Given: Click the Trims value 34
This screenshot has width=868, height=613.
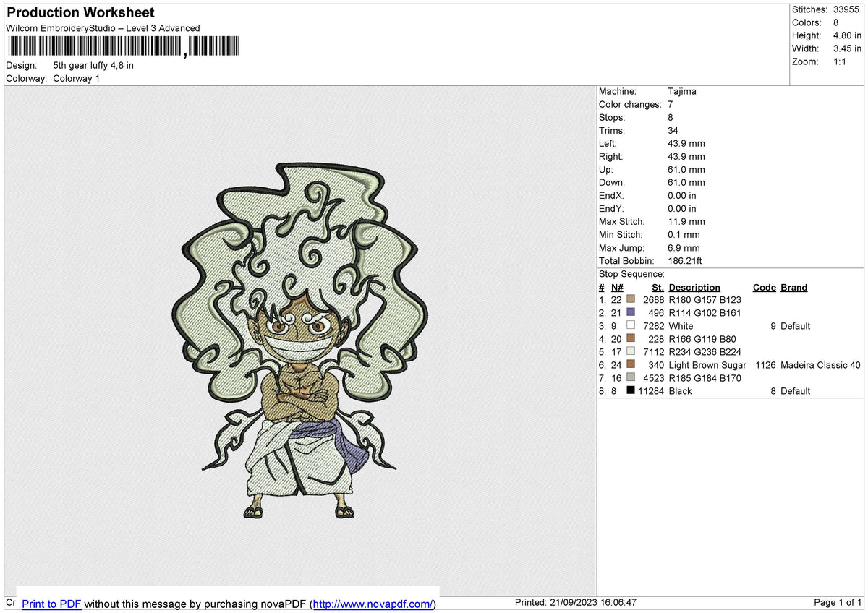Looking at the screenshot, I should point(674,131).
